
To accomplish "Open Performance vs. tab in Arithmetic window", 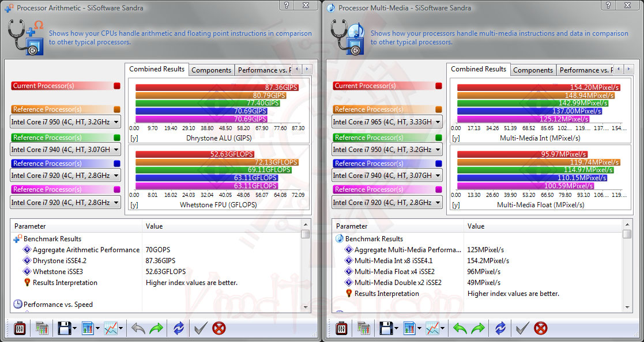I will point(263,70).
